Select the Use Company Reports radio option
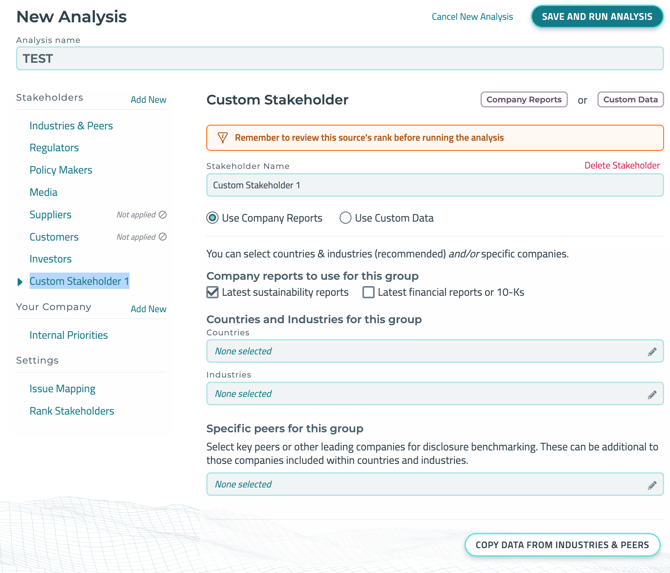This screenshot has height=573, width=670. tap(213, 218)
